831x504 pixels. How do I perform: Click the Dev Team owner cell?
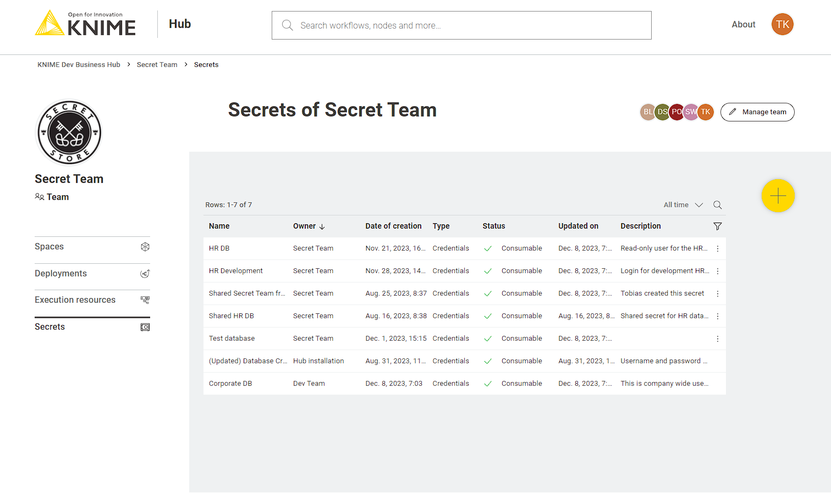(309, 384)
